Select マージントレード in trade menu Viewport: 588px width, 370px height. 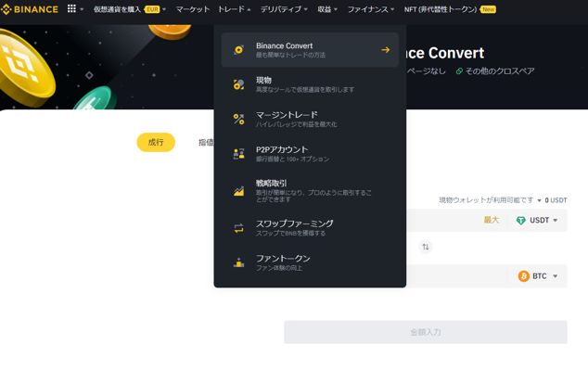310,120
